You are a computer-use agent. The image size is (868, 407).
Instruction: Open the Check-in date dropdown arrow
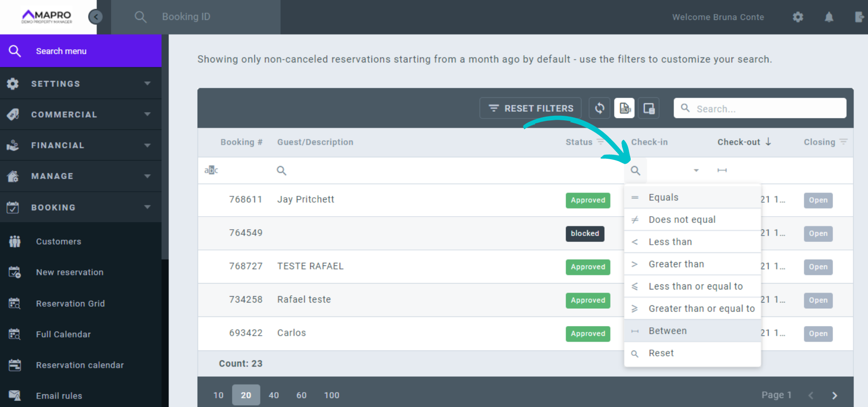click(696, 170)
